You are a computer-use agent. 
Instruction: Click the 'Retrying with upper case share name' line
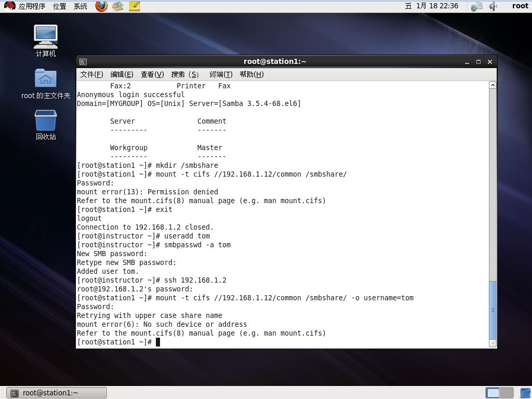(x=150, y=315)
